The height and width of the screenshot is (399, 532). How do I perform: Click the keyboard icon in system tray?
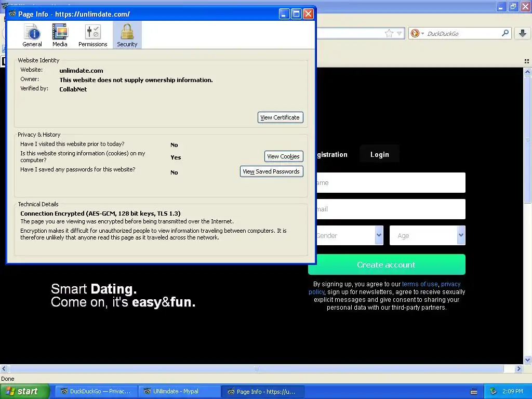474,392
